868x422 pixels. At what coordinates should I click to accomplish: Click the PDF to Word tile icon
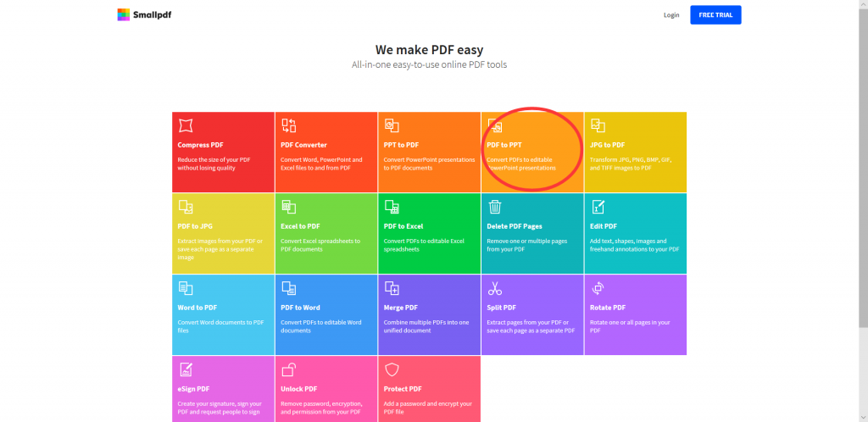(288, 288)
